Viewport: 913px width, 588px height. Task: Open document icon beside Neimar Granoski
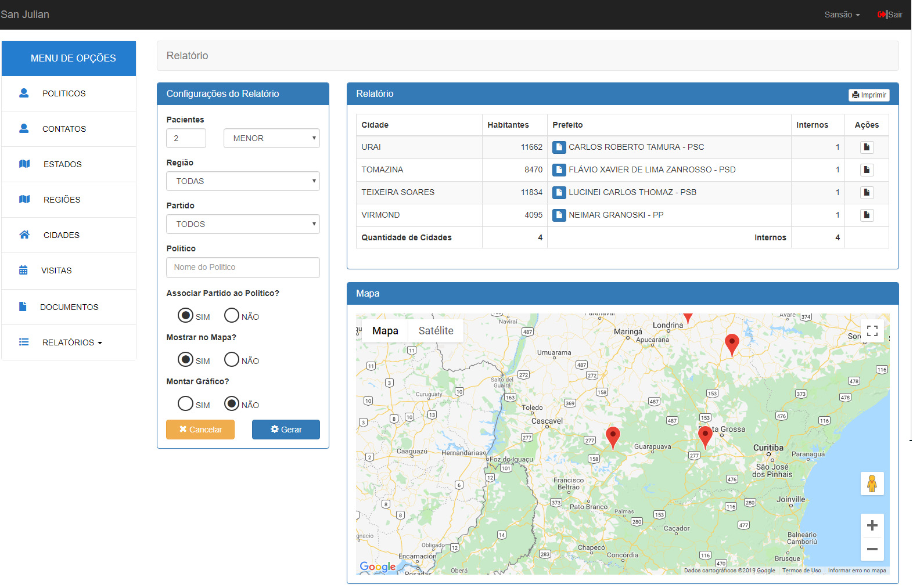click(x=559, y=215)
